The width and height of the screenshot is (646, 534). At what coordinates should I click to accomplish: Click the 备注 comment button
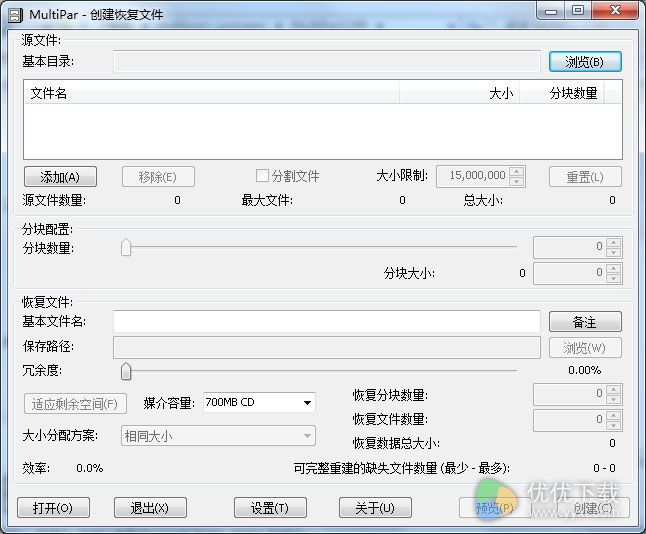585,321
